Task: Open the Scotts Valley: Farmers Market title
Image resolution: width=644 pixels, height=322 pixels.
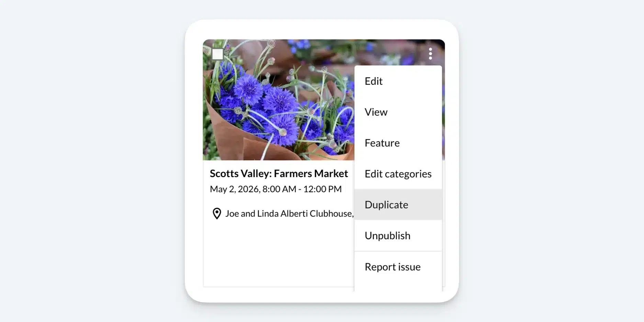Action: point(279,174)
